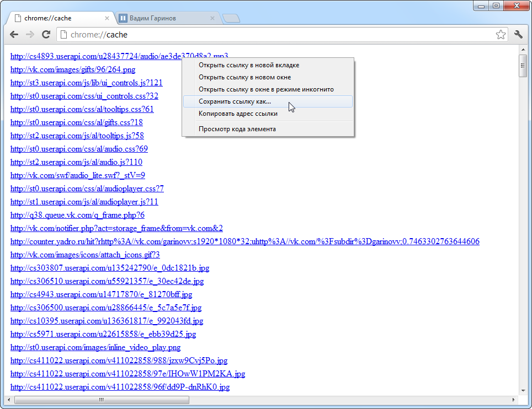The height and width of the screenshot is (409, 532).
Task: Click the vertical scrollbar down arrow
Action: pyautogui.click(x=523, y=391)
